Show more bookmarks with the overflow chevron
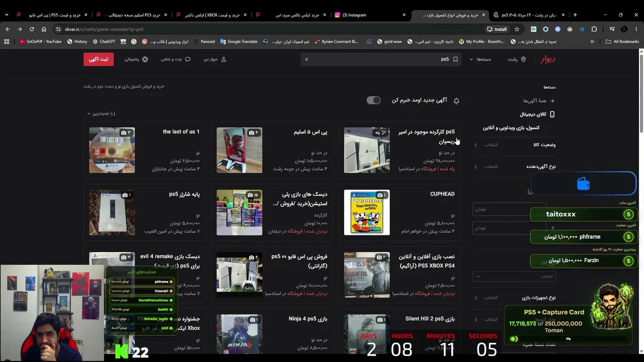644x362 pixels. point(592,42)
